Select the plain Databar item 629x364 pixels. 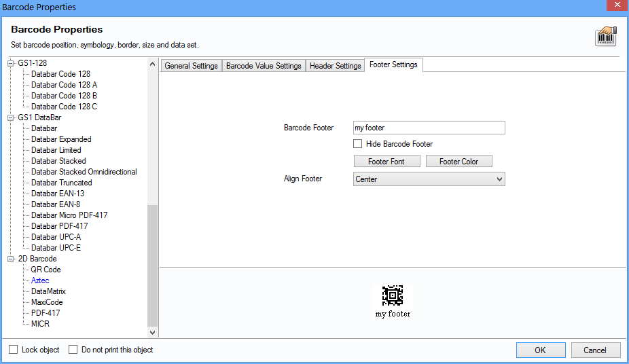coord(44,128)
